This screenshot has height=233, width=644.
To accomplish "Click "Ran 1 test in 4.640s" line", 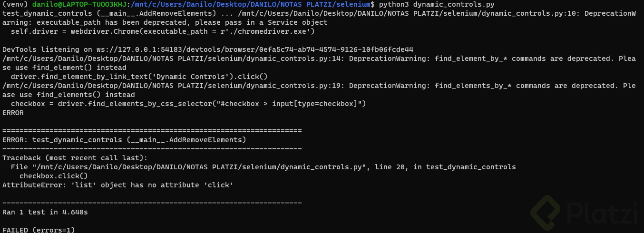I will tap(45, 212).
